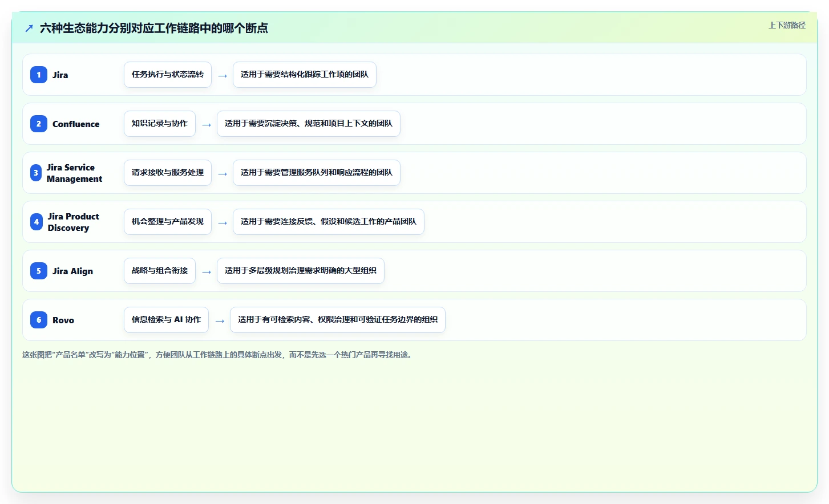Viewport: 829px width, 504px height.
Task: Click 适用于需要管理服务队列和响应流程的团队 box
Action: 317,173
